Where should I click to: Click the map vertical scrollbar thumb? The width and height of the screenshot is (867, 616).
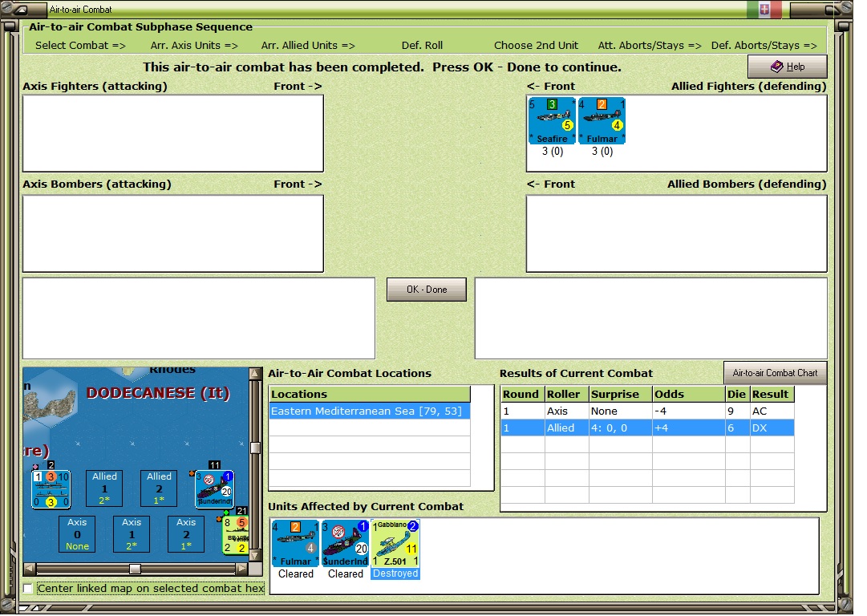255,448
